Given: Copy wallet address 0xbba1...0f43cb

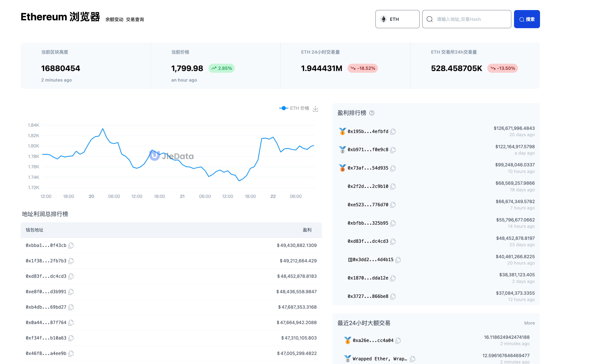Looking at the screenshot, I should 71,245.
